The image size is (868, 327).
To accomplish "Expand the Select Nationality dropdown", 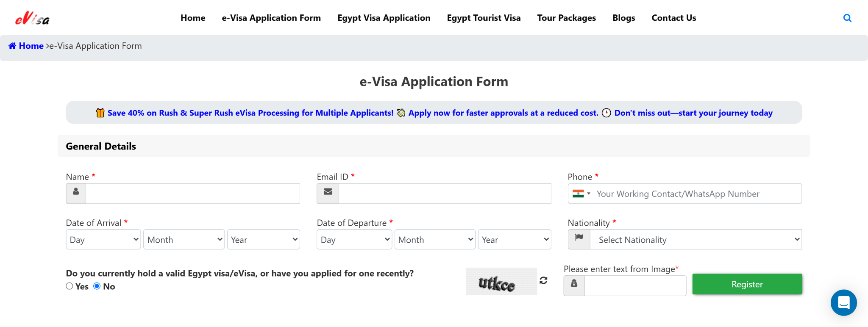I will (x=696, y=239).
